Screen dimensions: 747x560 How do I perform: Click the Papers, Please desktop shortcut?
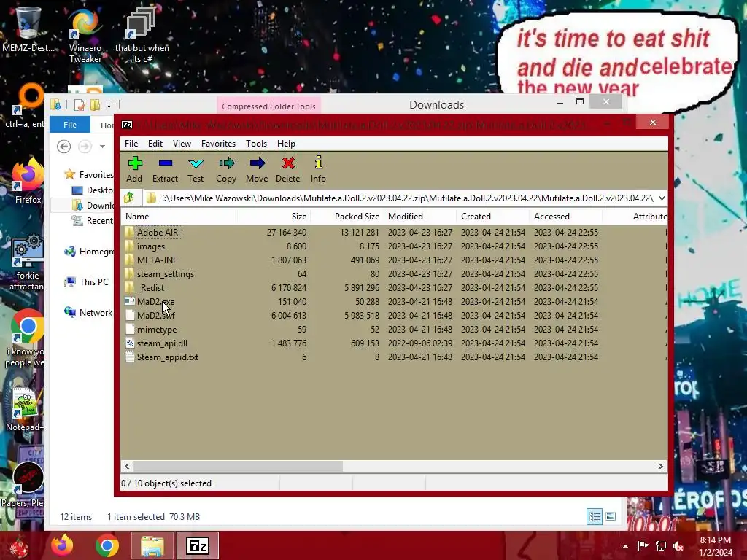[24, 485]
